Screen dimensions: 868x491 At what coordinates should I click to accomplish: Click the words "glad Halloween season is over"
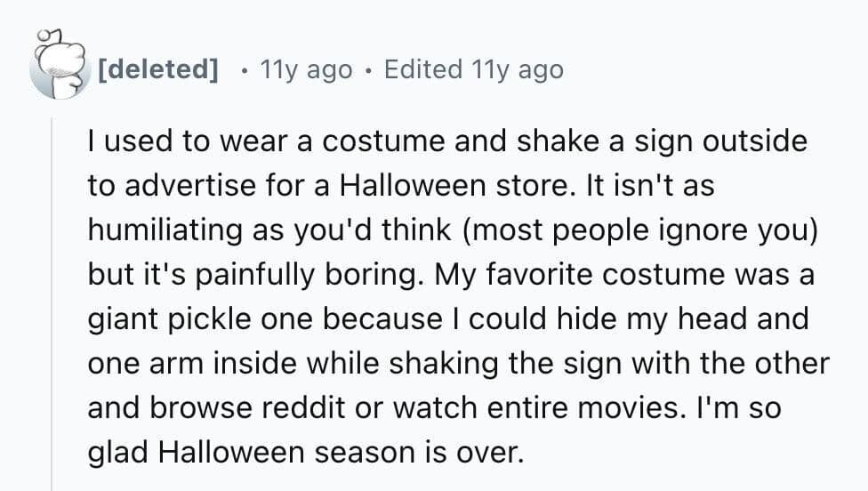tap(301, 452)
